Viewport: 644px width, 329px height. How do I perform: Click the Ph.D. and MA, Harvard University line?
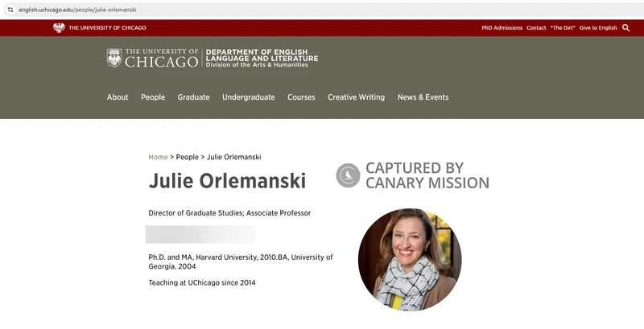241,261
